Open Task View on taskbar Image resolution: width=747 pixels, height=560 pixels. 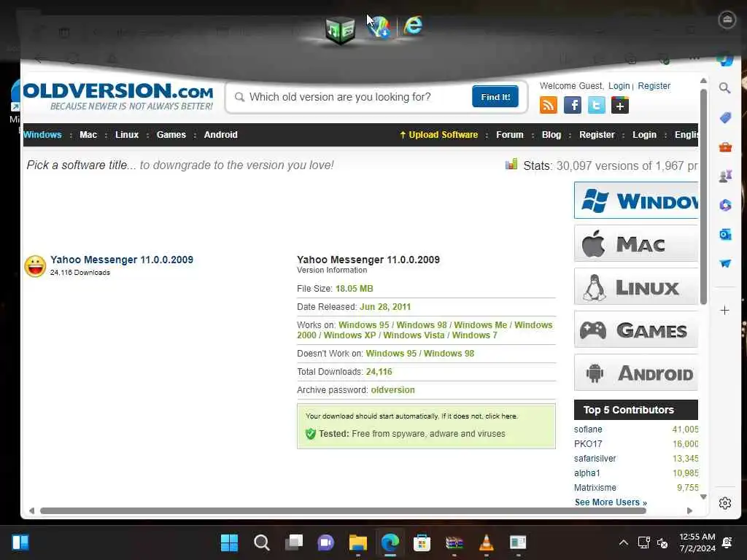pyautogui.click(x=294, y=542)
